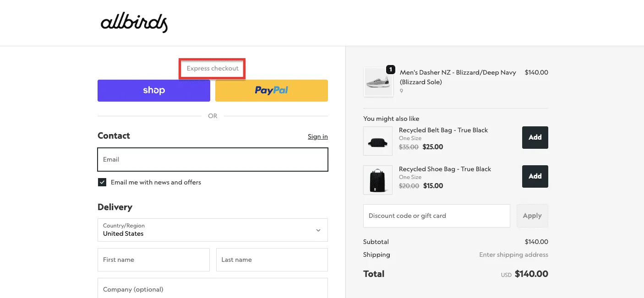This screenshot has width=644, height=298.
Task: Choose PayPal as express checkout method
Action: pos(271,90)
